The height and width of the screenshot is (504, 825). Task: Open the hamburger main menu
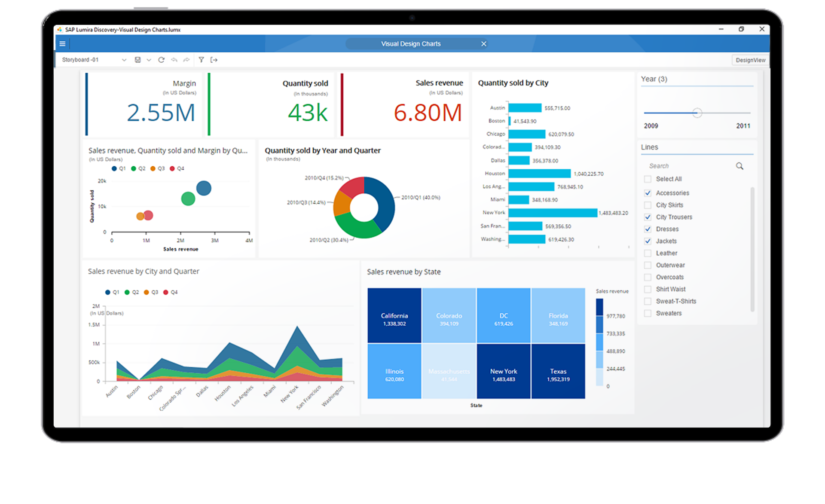click(62, 44)
